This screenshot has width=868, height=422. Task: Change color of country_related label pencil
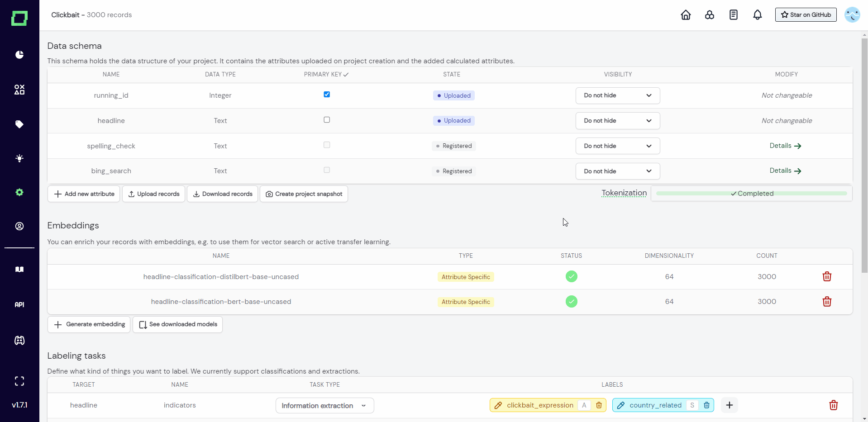(x=621, y=405)
